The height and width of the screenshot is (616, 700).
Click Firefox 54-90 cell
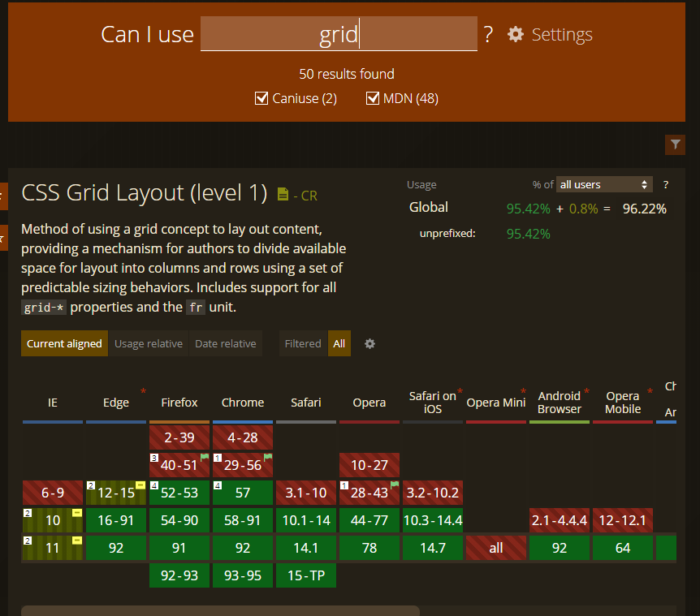click(x=179, y=520)
